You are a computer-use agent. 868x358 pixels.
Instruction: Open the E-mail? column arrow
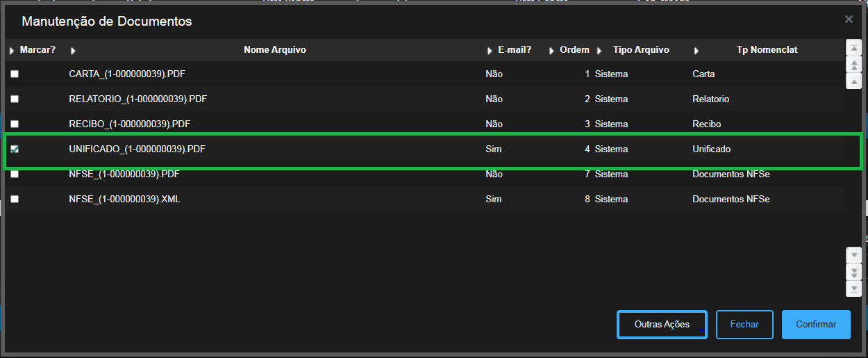[x=490, y=51]
